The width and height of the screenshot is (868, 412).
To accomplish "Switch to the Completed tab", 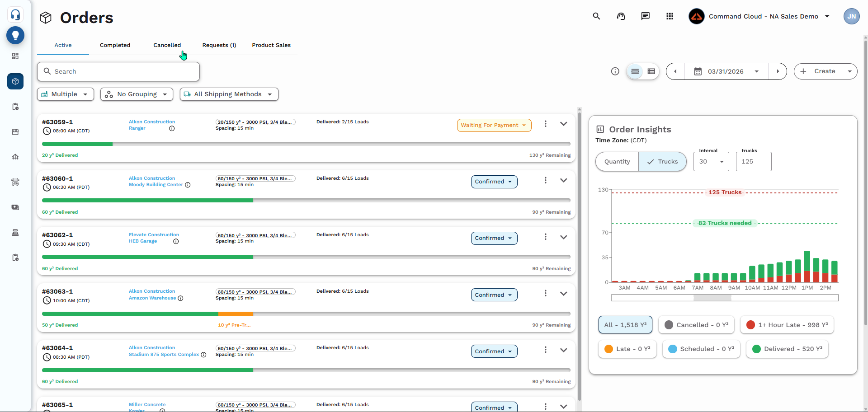I will point(115,45).
